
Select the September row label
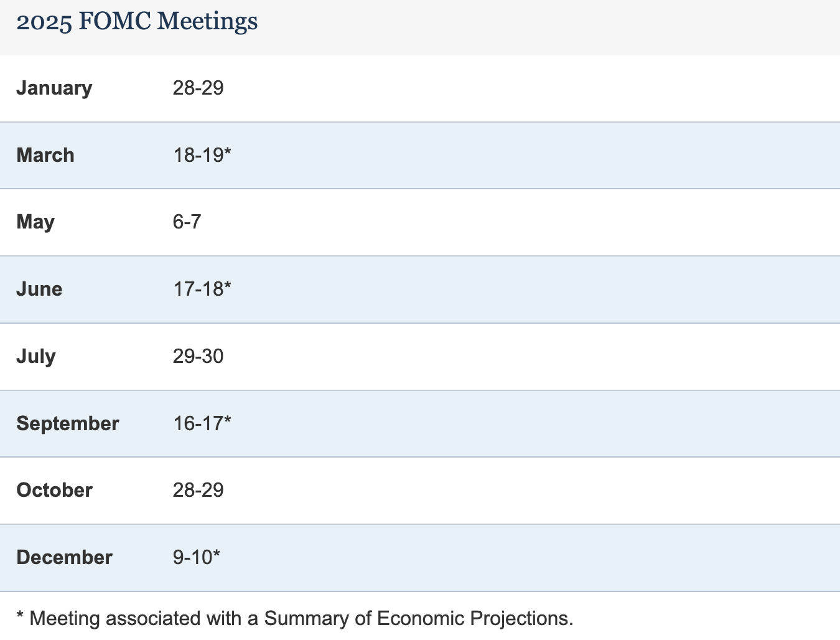point(68,423)
